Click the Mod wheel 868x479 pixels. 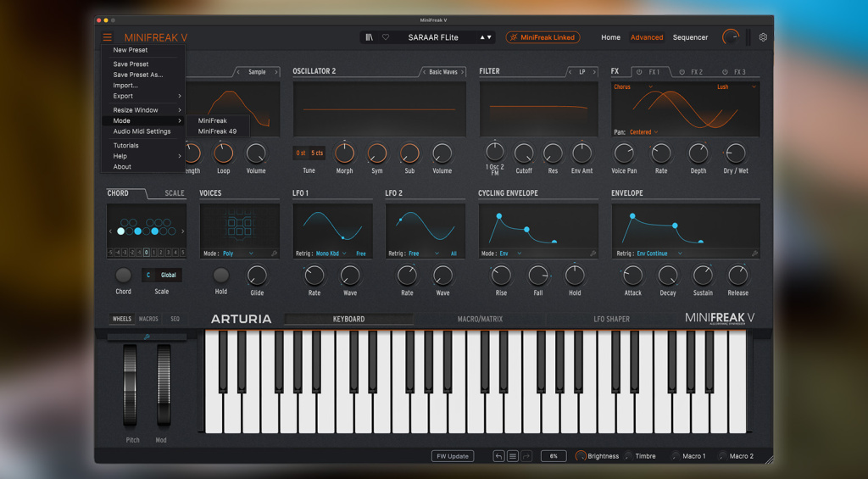click(x=164, y=385)
